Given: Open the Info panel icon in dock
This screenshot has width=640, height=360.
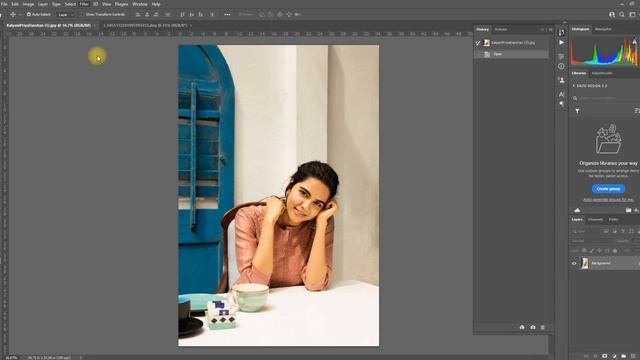Looking at the screenshot, I should pyautogui.click(x=562, y=66).
